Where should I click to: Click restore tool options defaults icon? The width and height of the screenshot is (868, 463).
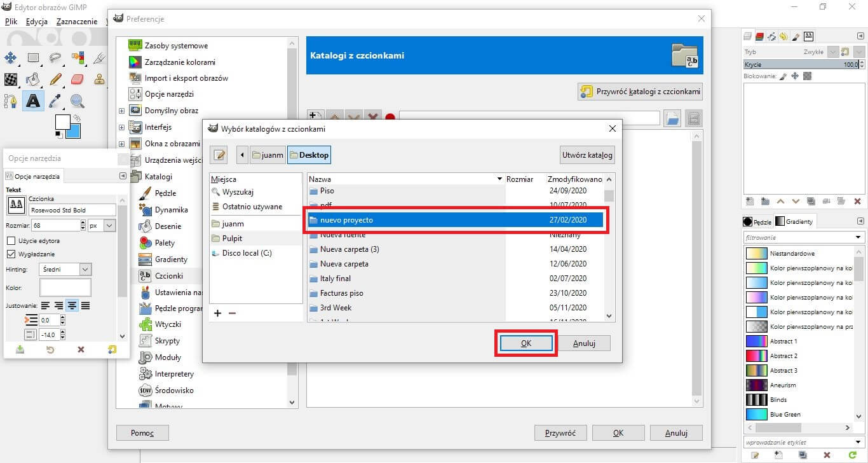(x=112, y=349)
